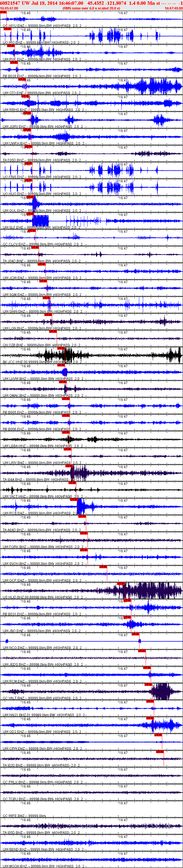Click the red pick marker on UW OCP trace
Screen dimensions: 183x868
click(103, 567)
